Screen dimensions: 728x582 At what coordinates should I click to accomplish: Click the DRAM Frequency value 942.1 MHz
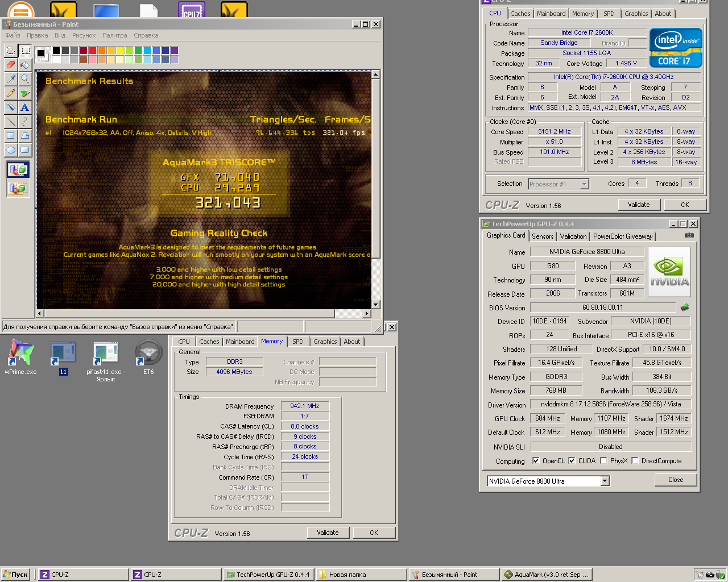click(x=305, y=406)
